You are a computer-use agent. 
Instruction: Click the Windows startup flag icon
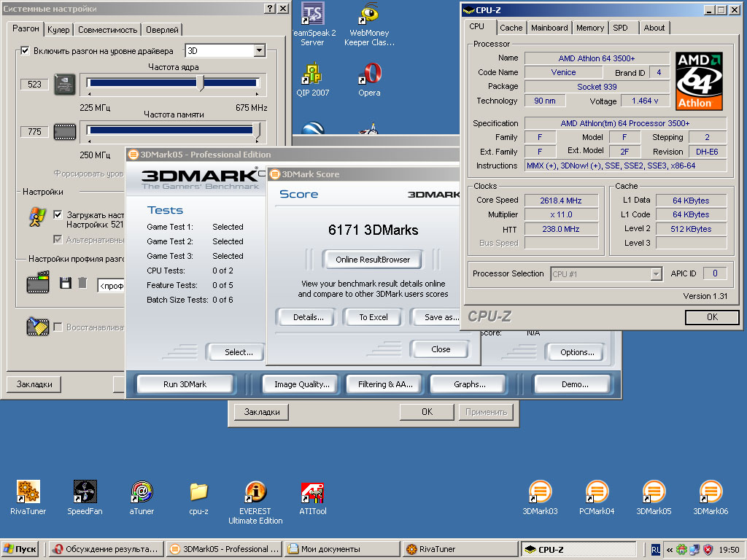37,217
